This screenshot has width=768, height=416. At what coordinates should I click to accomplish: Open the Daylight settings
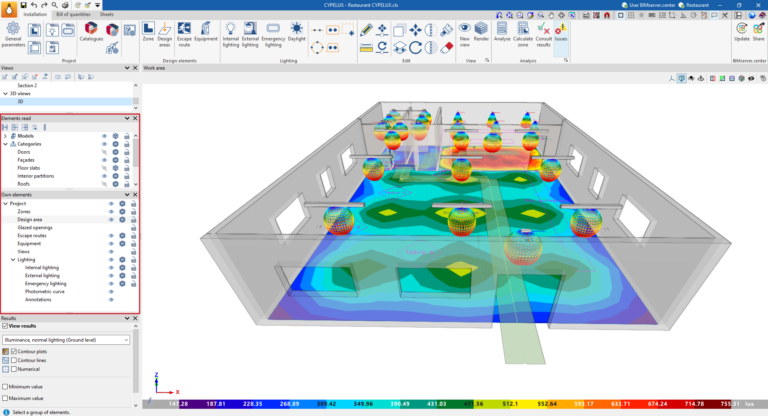click(296, 31)
